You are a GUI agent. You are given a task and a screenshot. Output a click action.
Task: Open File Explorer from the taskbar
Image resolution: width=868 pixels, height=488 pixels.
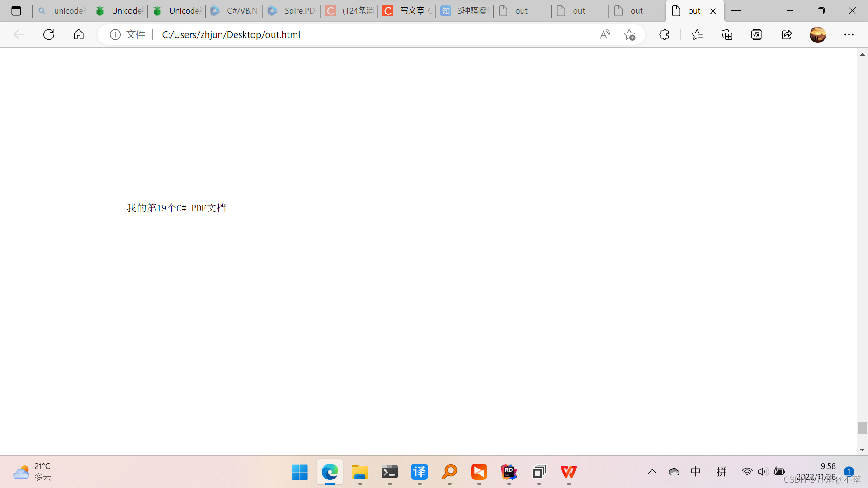pos(360,472)
